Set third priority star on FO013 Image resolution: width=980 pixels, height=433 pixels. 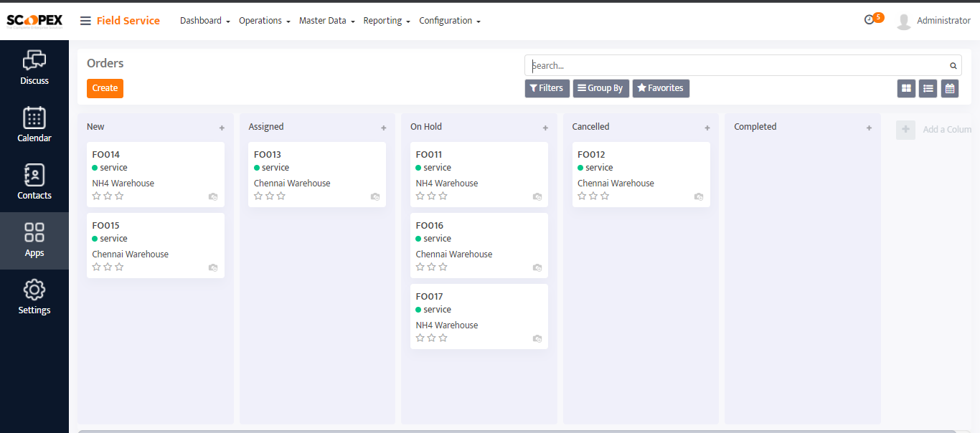click(x=281, y=196)
